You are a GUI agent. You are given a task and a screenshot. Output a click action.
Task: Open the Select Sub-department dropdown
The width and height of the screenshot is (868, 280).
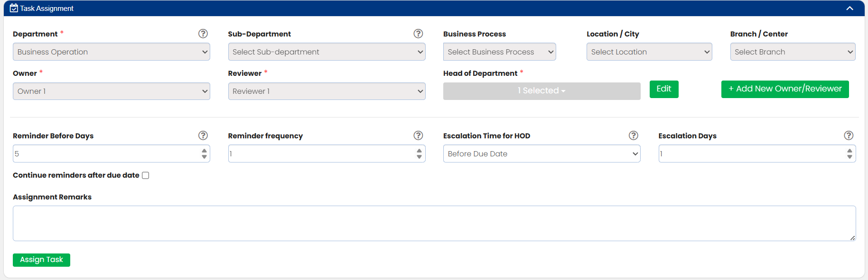point(327,52)
